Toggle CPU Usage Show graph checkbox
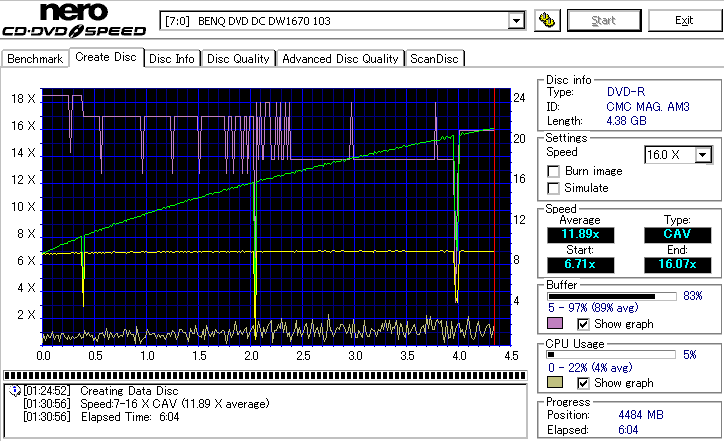The image size is (724, 441). coord(583,383)
